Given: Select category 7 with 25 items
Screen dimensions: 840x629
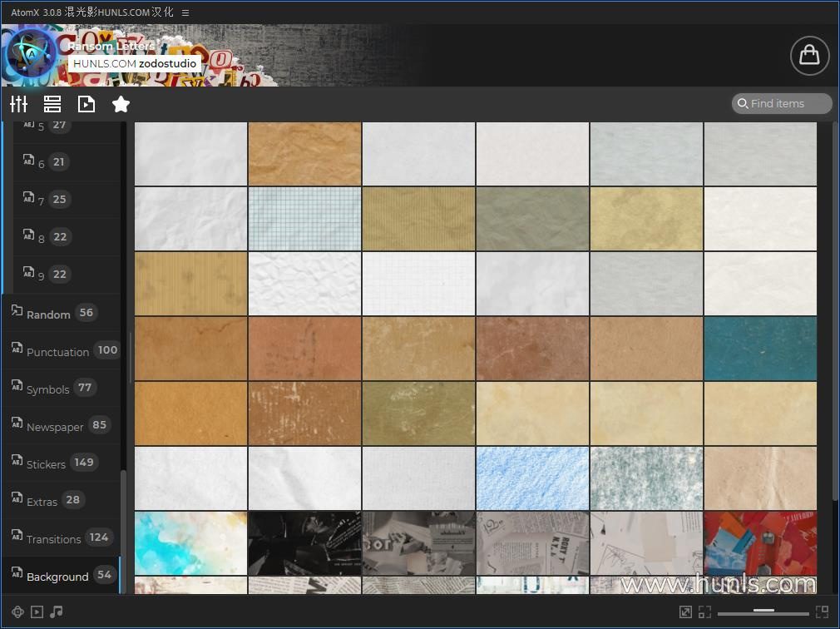Looking at the screenshot, I should pos(67,200).
